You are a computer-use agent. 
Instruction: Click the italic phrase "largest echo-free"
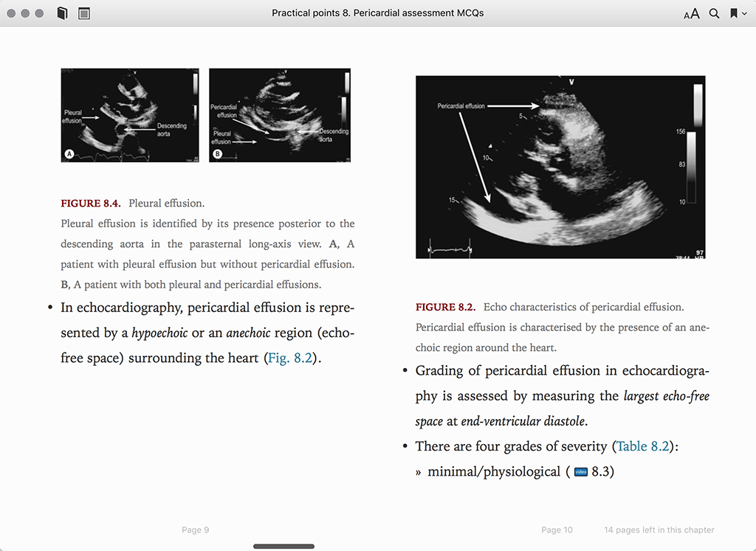tap(667, 396)
